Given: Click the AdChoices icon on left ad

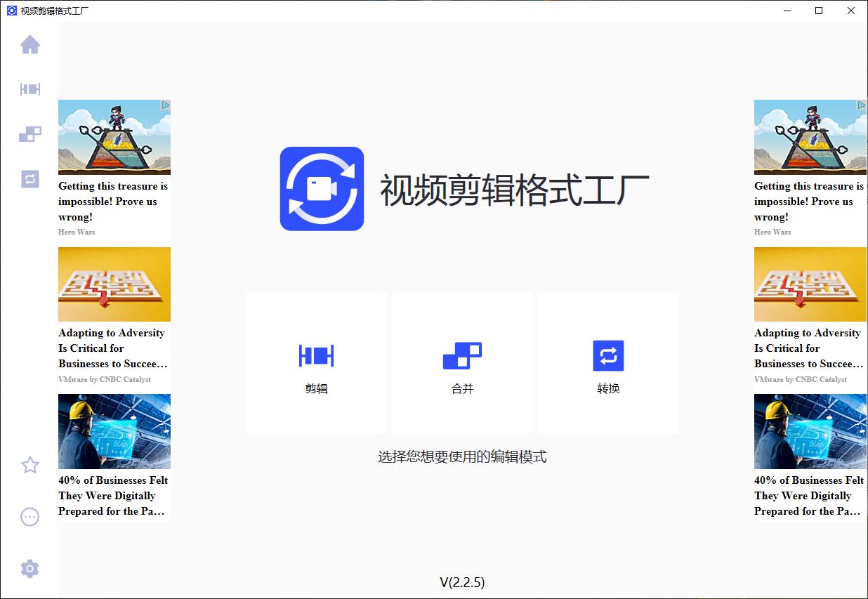Looking at the screenshot, I should click(165, 105).
